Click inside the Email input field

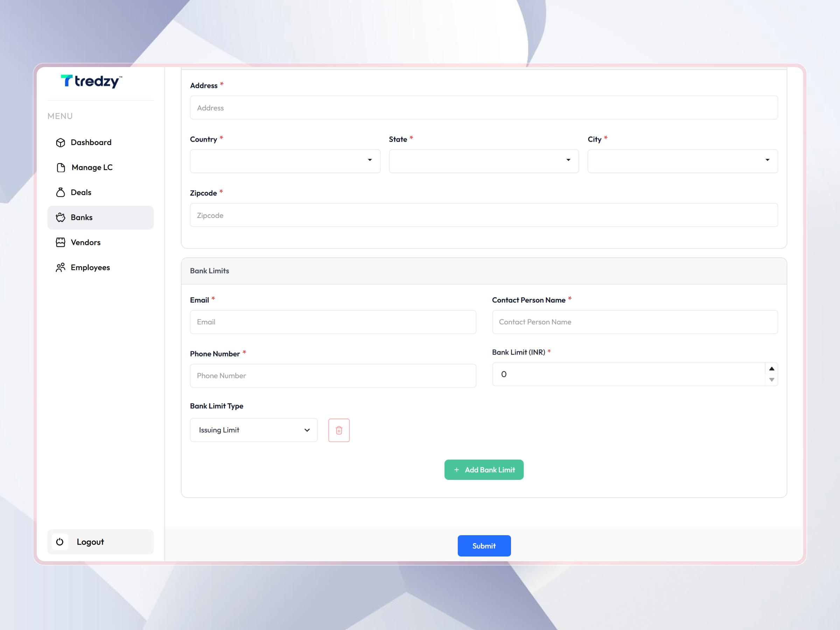pyautogui.click(x=332, y=322)
